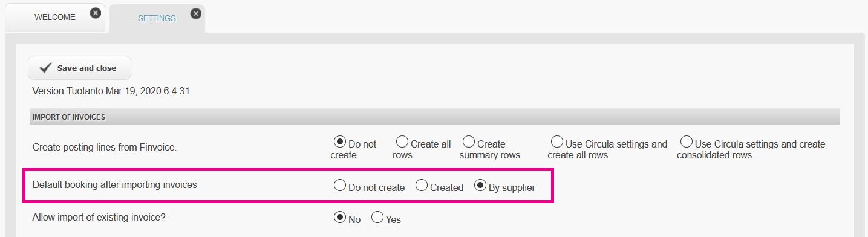868x237 pixels.
Task: Click the Save and close button
Action: pos(79,68)
